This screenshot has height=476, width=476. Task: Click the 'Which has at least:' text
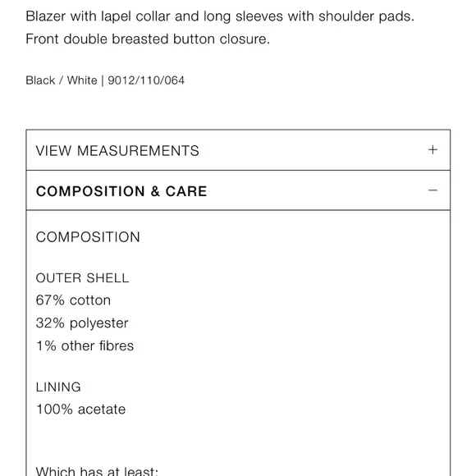tap(97, 471)
